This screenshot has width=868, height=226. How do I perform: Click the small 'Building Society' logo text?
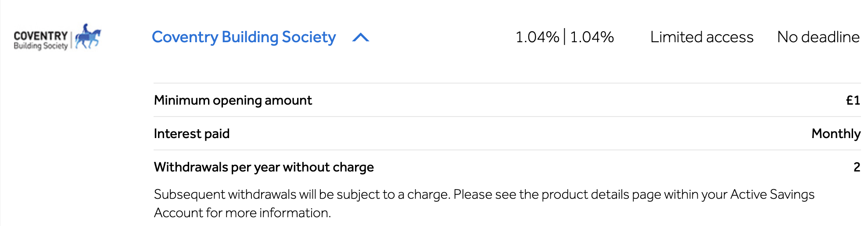point(41,46)
